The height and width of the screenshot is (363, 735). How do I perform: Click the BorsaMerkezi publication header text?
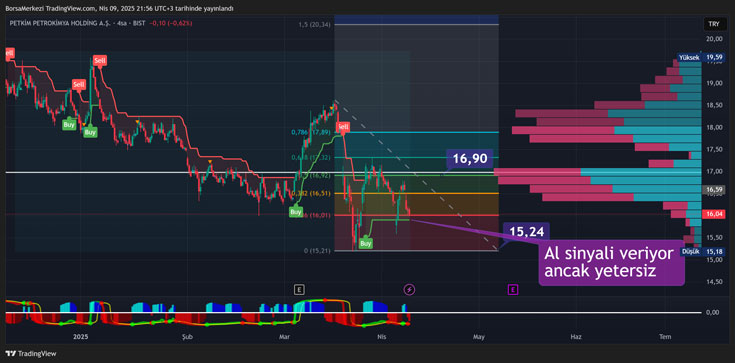(x=119, y=8)
